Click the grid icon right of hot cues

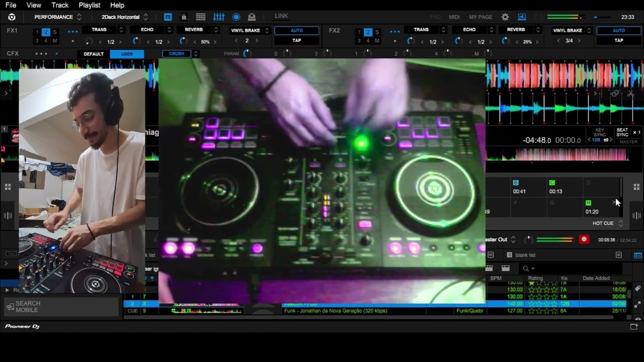point(636,187)
